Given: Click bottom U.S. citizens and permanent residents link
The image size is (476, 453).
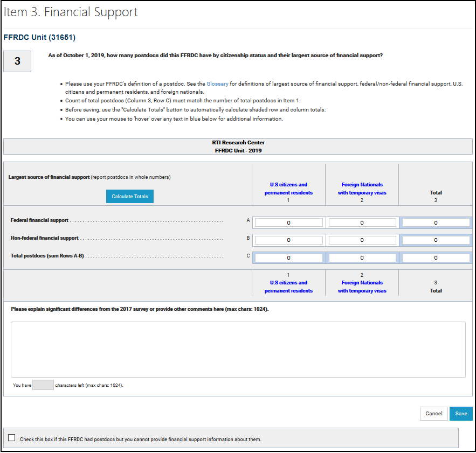Looking at the screenshot, I should click(288, 287).
